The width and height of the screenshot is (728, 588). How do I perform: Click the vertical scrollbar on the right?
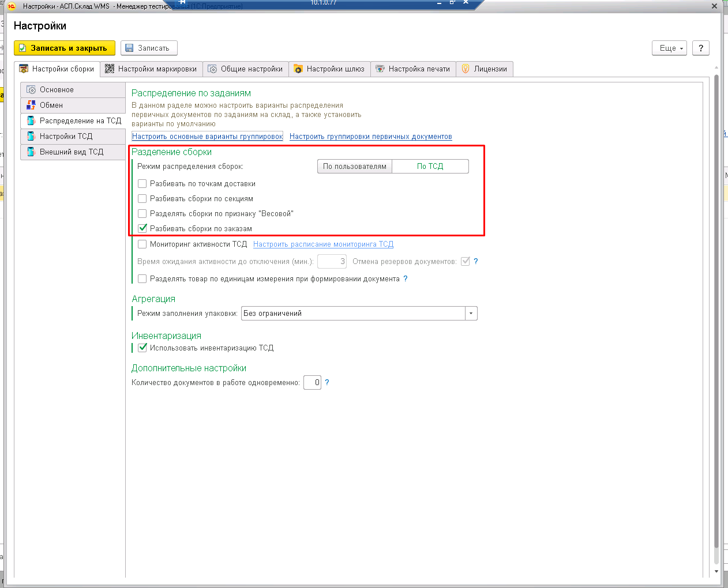tap(716, 311)
